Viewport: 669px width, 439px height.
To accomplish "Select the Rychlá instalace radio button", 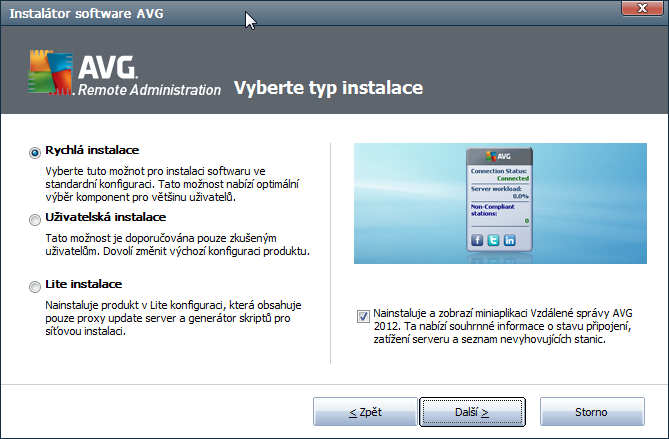I will click(x=35, y=152).
